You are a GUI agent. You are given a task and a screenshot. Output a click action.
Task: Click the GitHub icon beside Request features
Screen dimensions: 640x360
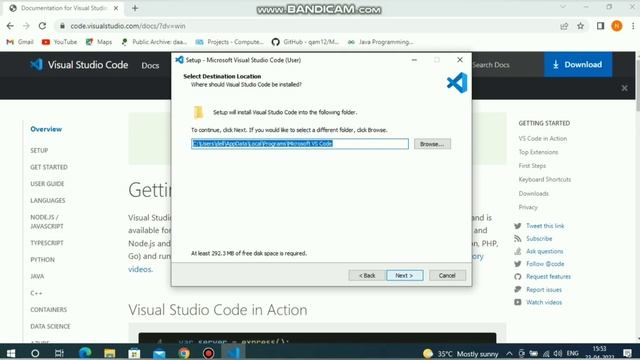(x=518, y=277)
